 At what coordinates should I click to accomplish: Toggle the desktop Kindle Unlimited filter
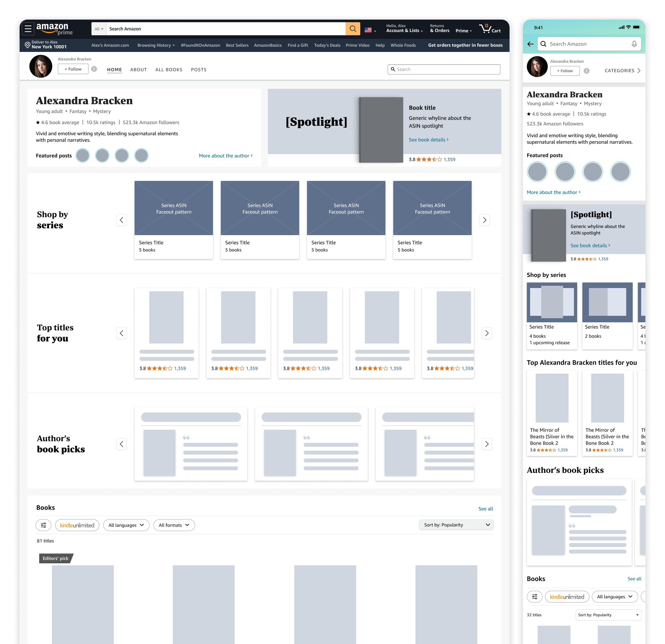77,525
